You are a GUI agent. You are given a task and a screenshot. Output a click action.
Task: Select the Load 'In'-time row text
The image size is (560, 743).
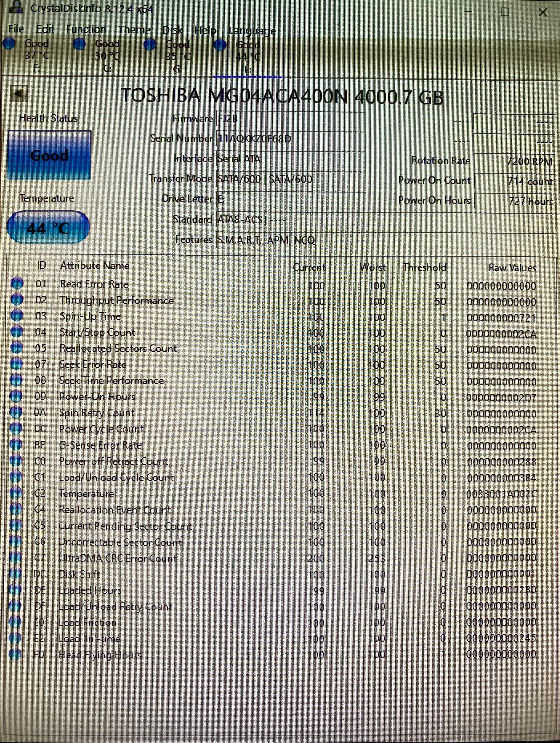tap(89, 638)
